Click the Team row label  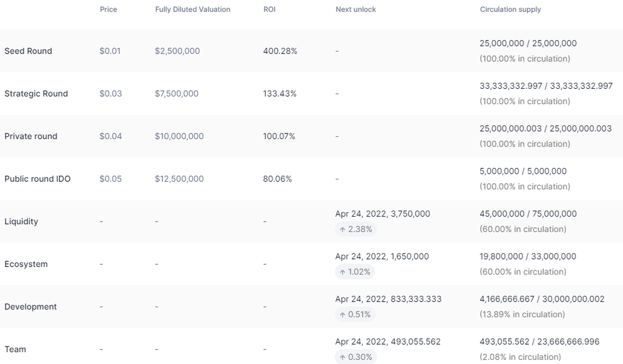[x=15, y=349]
